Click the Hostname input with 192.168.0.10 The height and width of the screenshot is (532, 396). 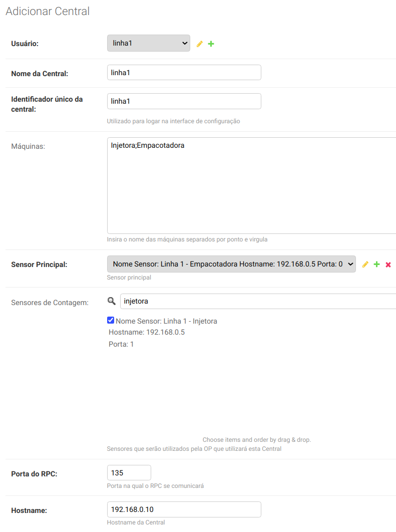click(x=184, y=509)
